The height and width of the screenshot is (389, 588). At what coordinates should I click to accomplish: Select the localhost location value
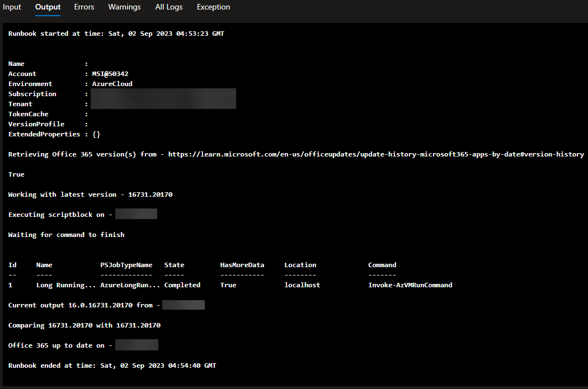(x=299, y=284)
